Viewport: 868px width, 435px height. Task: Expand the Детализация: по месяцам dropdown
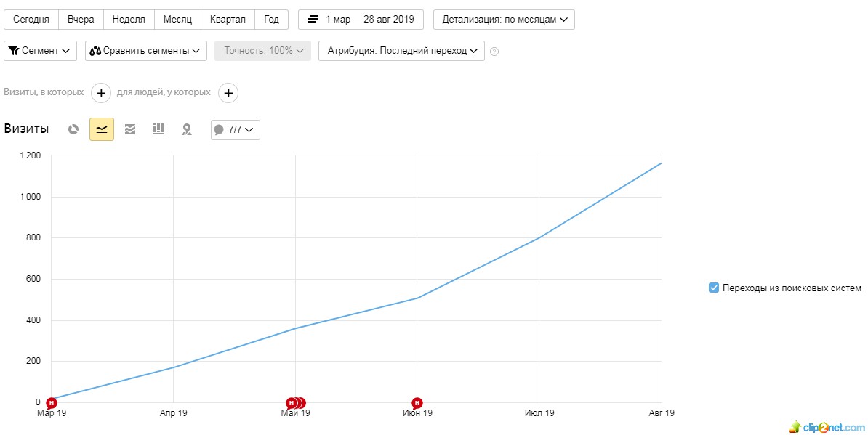[504, 20]
